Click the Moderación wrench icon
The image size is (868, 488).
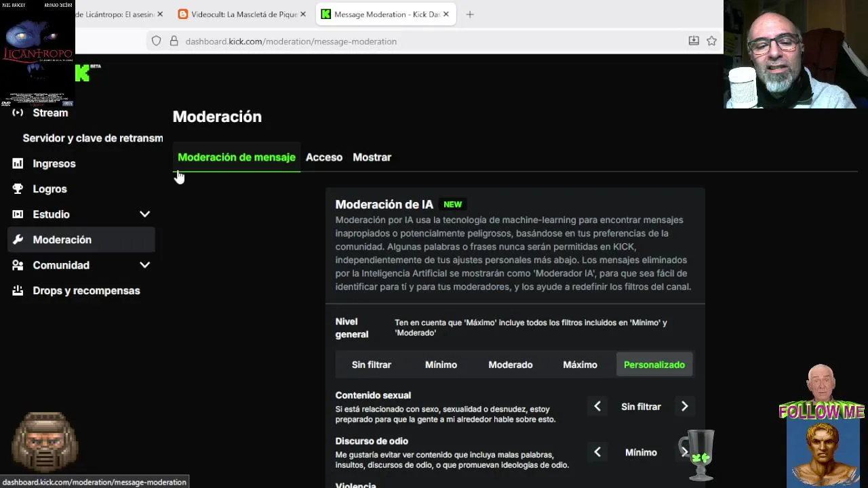pos(18,240)
